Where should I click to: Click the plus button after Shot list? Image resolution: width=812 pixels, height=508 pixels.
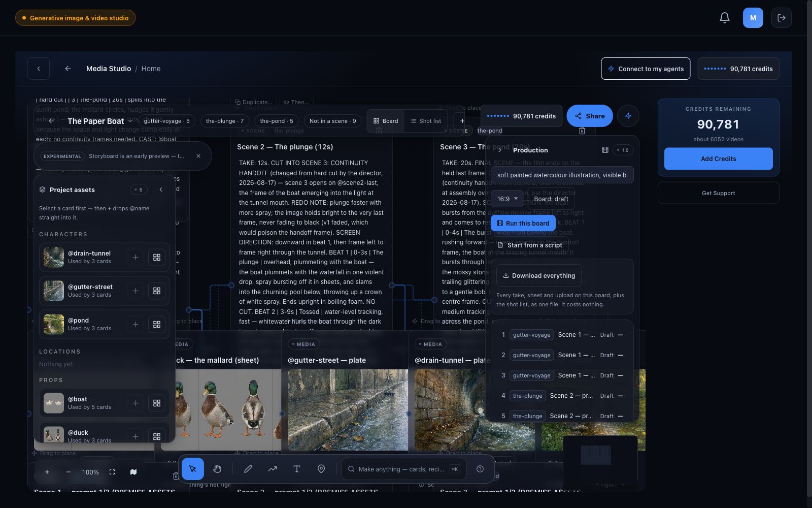click(x=462, y=121)
